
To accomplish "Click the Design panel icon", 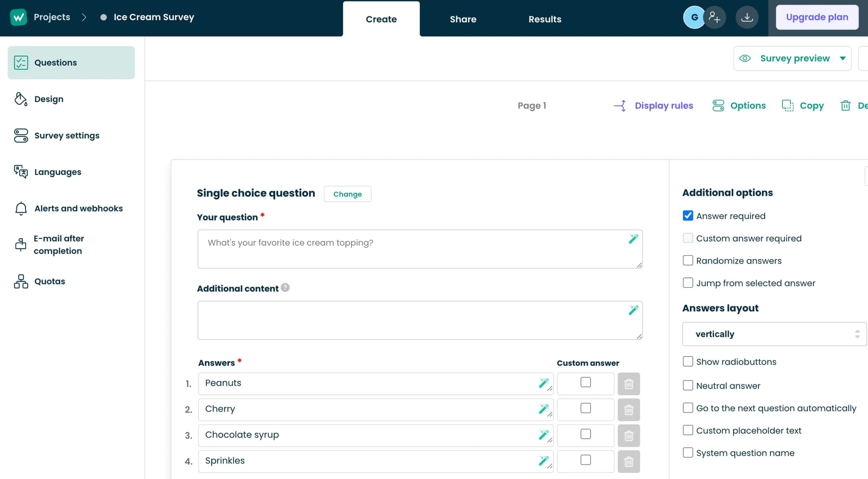I will click(21, 98).
